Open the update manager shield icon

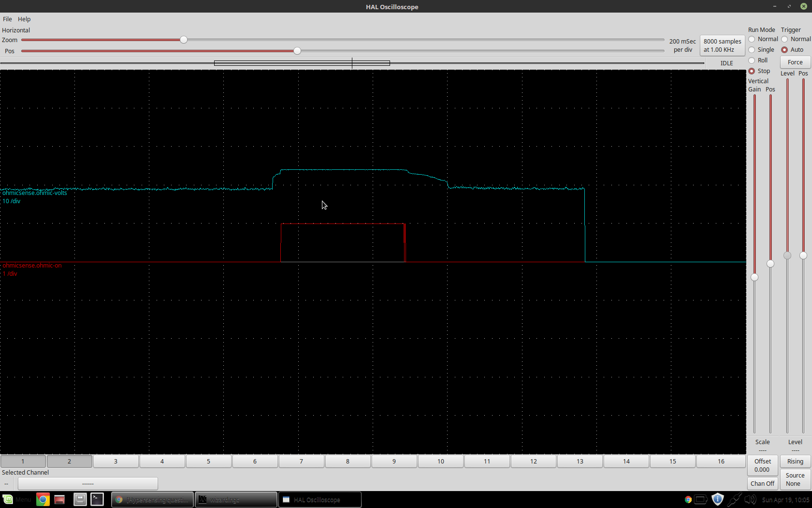pyautogui.click(x=718, y=499)
